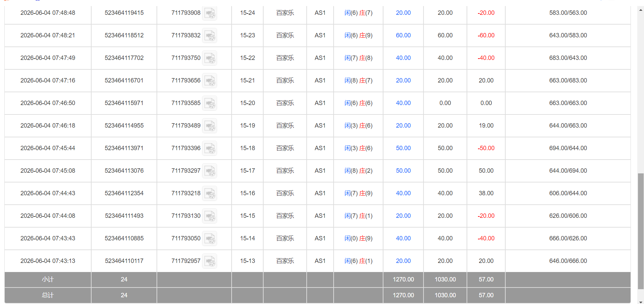Click the vertical scrollbar thumb

641,231
